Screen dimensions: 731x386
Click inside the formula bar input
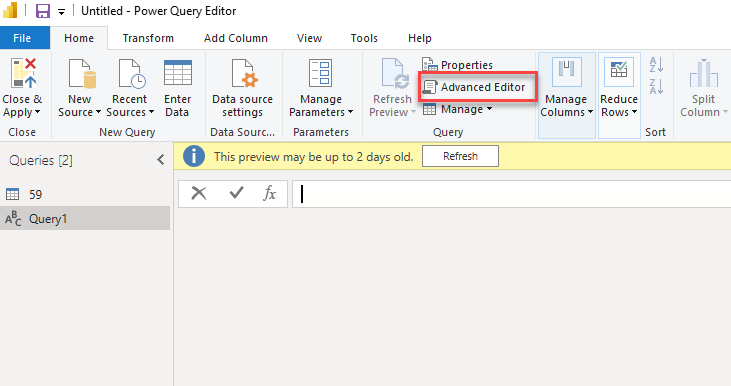[x=511, y=193]
